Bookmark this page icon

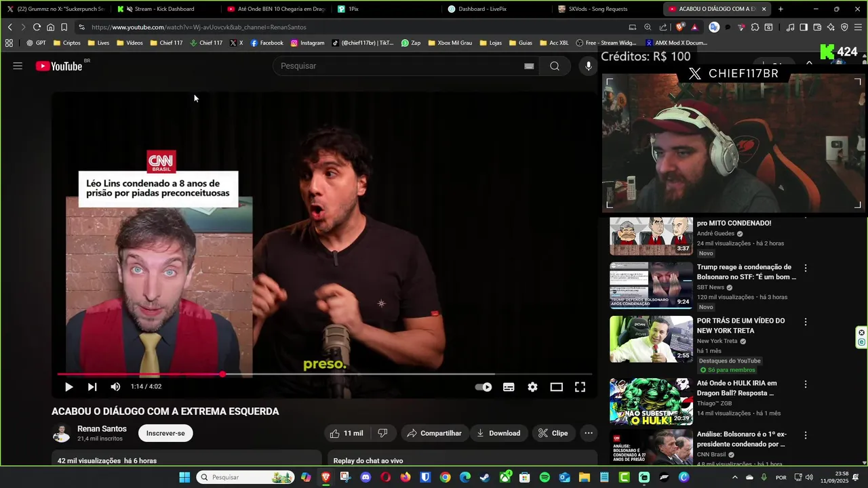tap(64, 27)
